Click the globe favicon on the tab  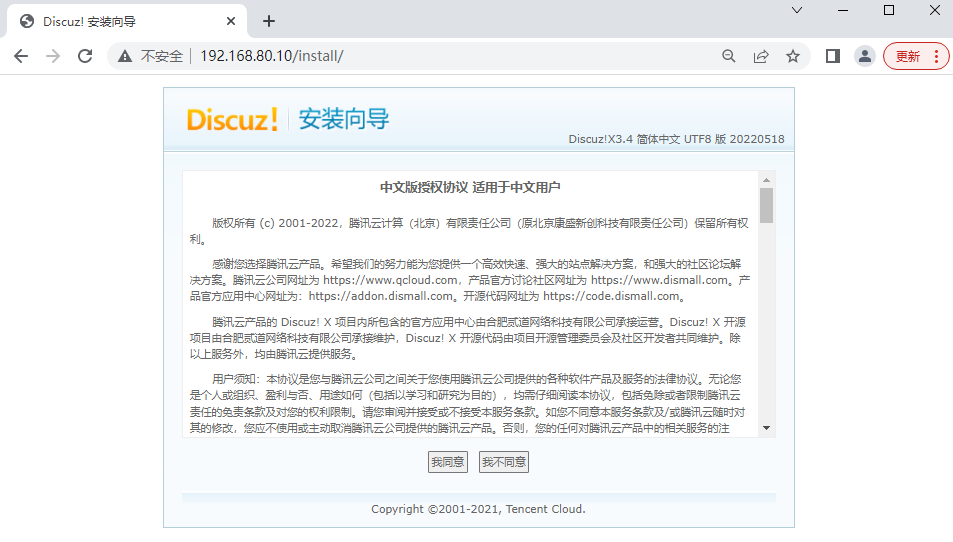(27, 21)
